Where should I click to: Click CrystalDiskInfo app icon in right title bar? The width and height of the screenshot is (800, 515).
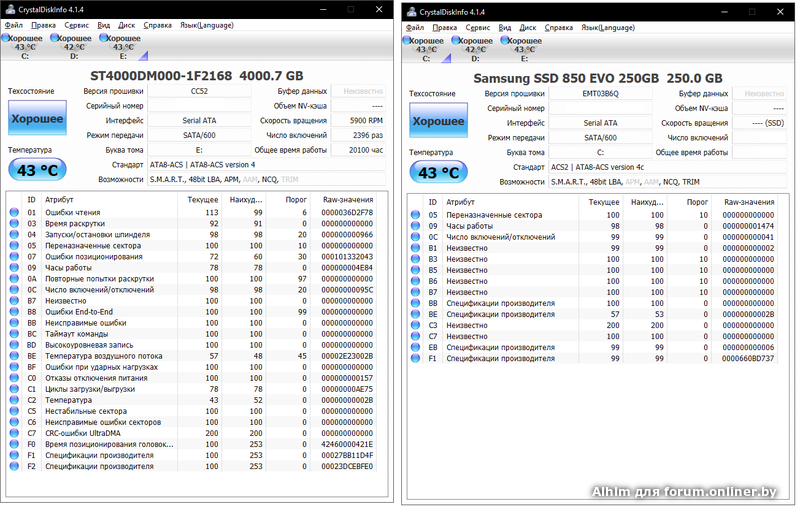[x=411, y=12]
